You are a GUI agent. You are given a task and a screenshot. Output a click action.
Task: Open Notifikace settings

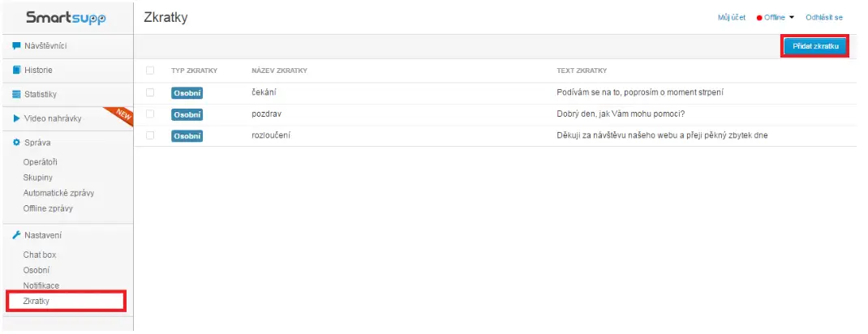tap(41, 286)
